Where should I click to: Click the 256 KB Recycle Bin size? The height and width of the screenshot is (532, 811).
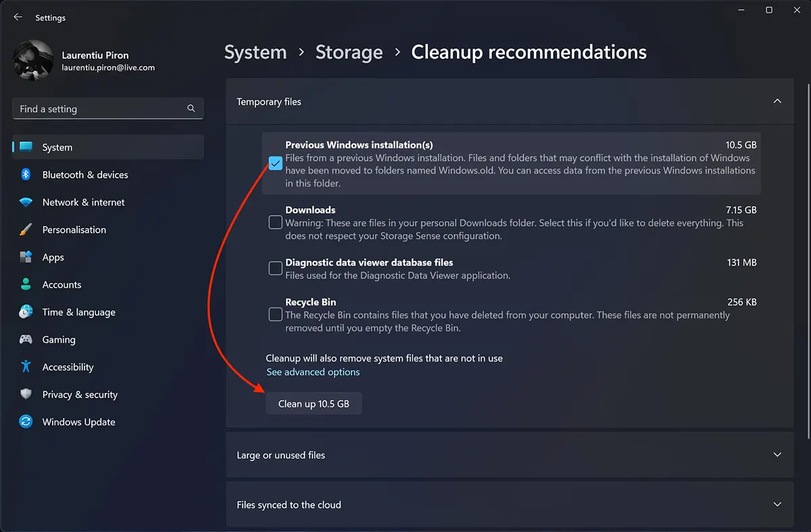(742, 302)
